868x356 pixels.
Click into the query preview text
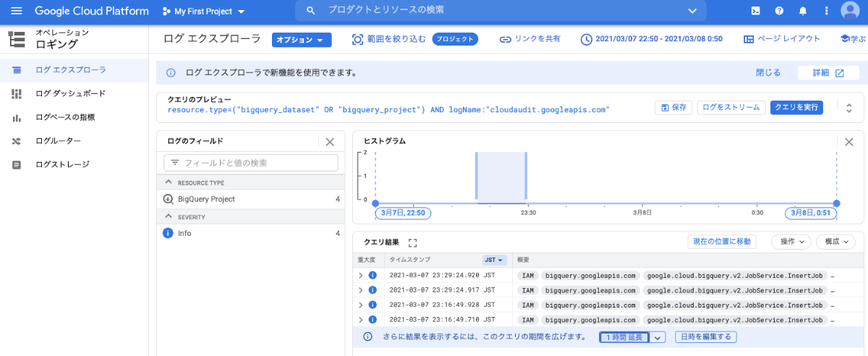388,110
